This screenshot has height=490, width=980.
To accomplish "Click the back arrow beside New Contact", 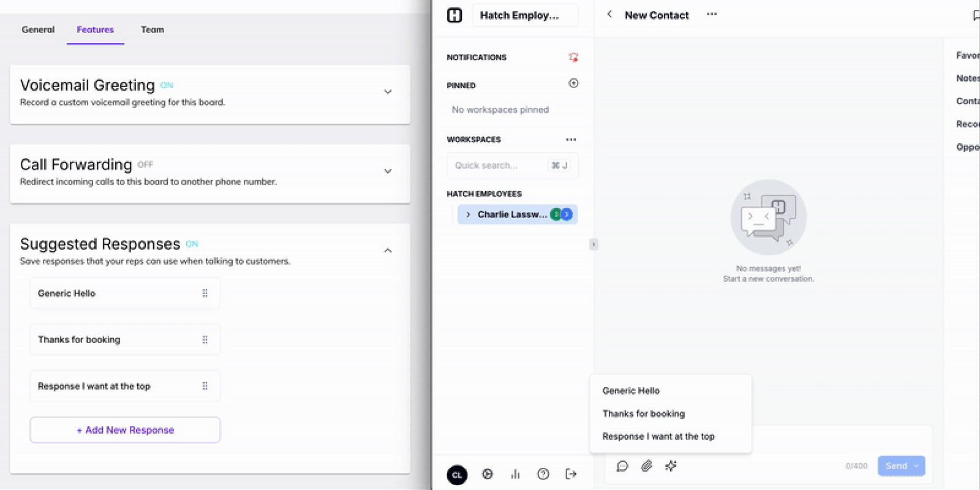I will click(609, 15).
